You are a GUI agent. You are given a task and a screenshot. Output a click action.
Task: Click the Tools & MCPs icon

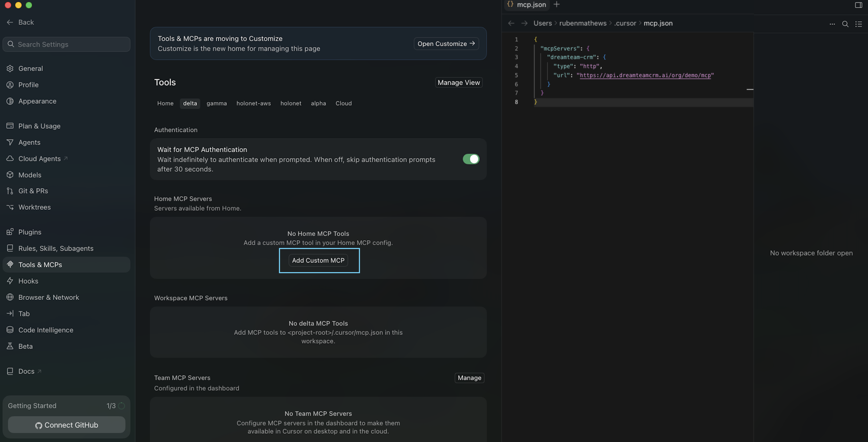(x=10, y=264)
